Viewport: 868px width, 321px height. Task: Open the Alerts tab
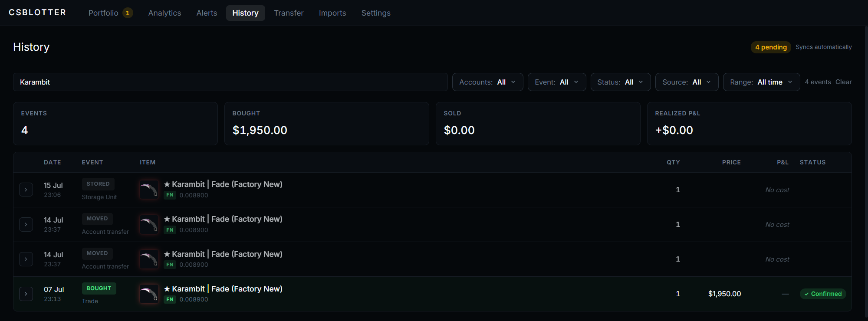[x=207, y=13]
